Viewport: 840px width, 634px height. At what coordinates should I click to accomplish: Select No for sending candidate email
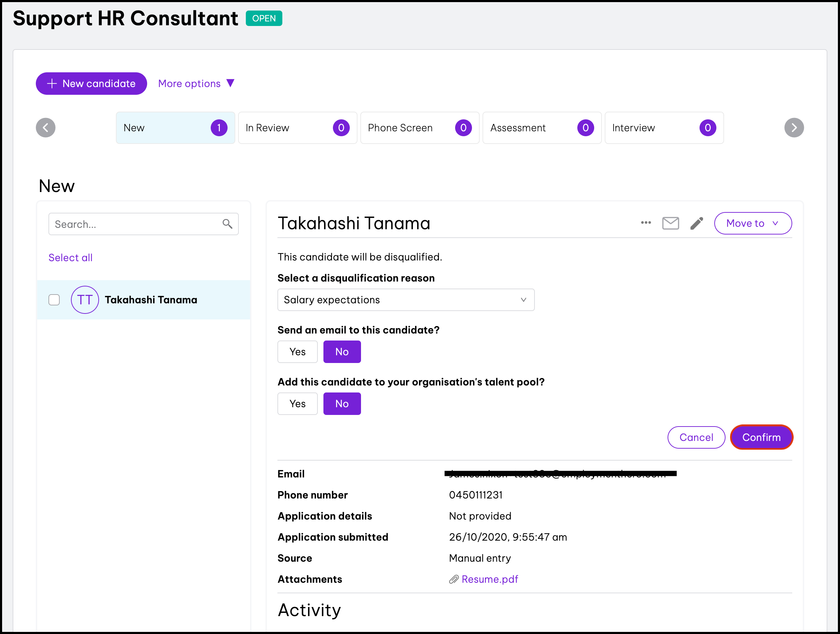pyautogui.click(x=342, y=352)
